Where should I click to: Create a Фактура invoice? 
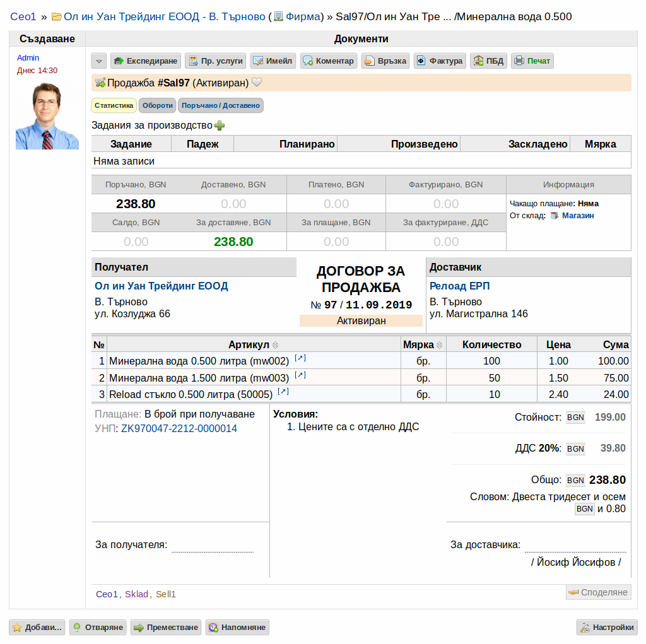click(440, 61)
